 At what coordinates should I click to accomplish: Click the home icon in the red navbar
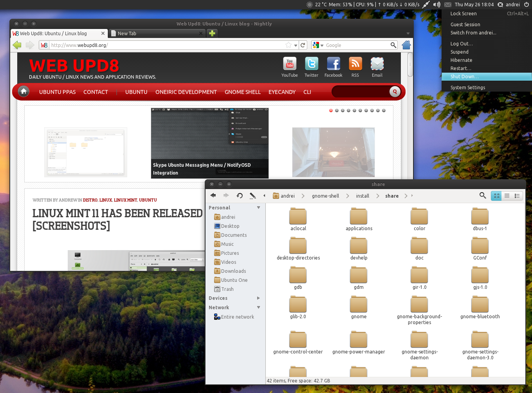pos(23,91)
